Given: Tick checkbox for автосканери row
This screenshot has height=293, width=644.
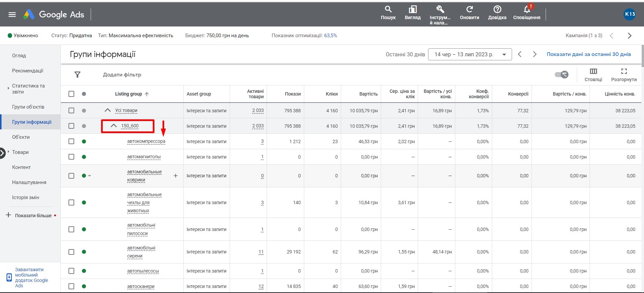Looking at the screenshot, I should coord(71,286).
